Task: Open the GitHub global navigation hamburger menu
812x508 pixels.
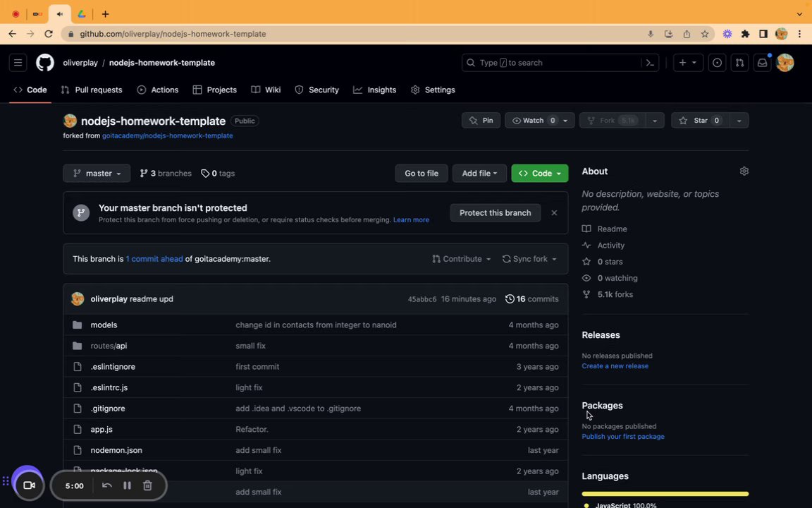Action: click(x=18, y=63)
